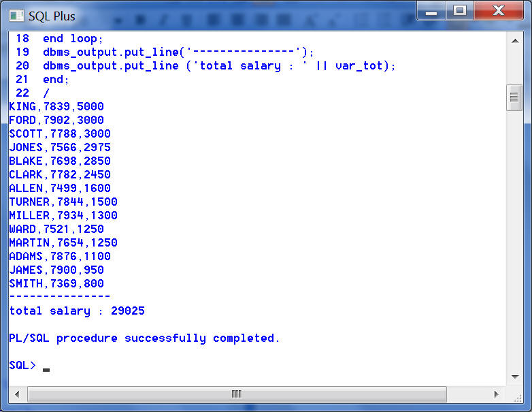
Task: Minimize the SQL Plus window
Action: [x=431, y=12]
